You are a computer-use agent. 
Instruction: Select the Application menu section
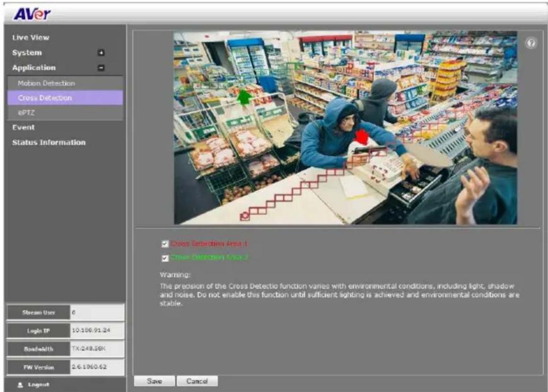tap(34, 68)
